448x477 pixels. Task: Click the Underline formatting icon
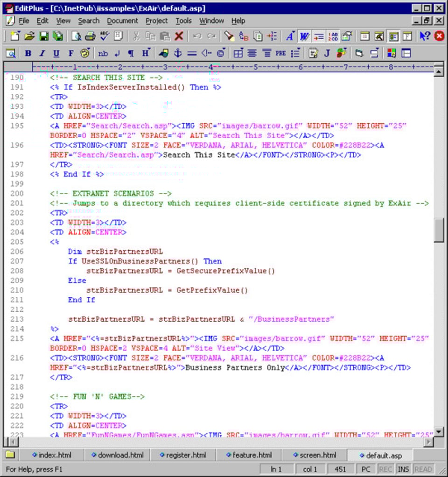(56, 53)
